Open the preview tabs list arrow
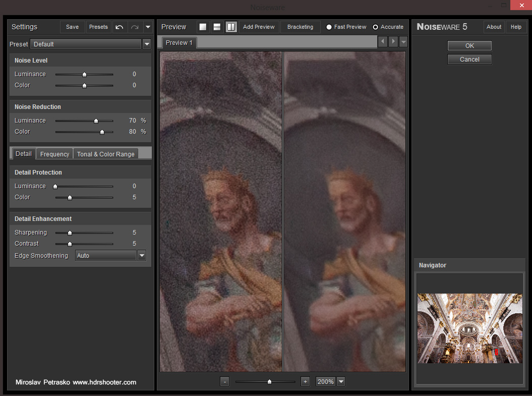532x396 pixels. [x=403, y=42]
